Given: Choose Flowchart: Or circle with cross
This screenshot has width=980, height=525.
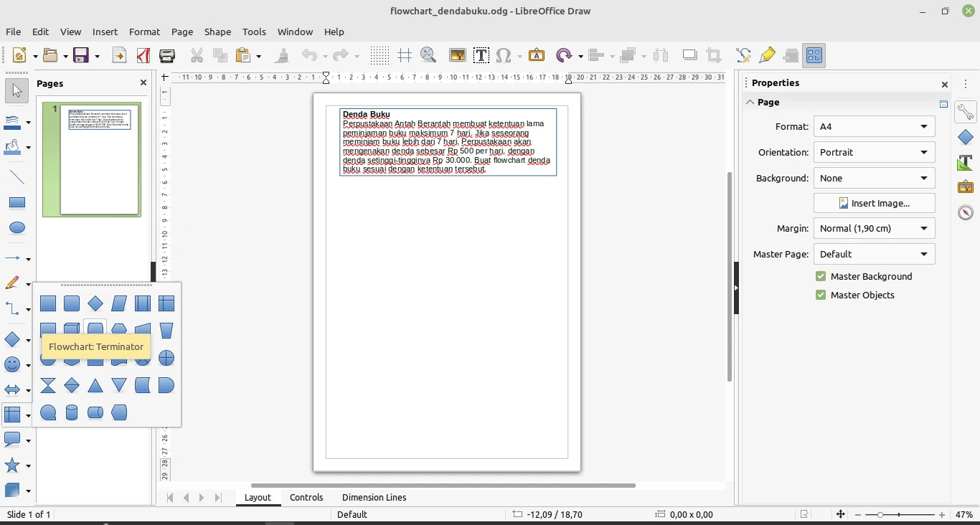Looking at the screenshot, I should 166,358.
